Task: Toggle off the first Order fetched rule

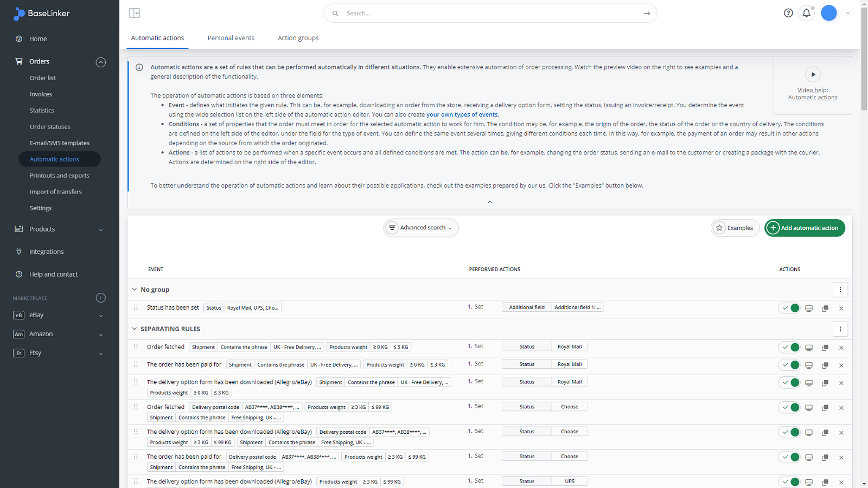Action: (789, 348)
